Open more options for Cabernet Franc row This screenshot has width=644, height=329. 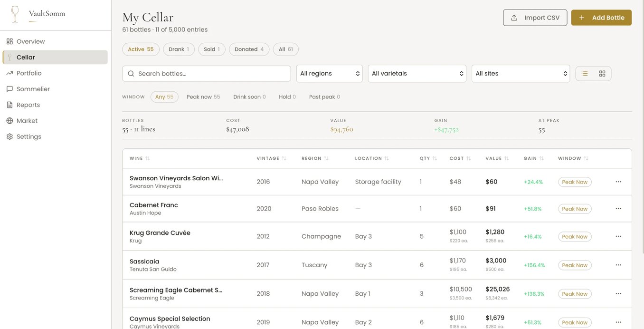point(618,209)
